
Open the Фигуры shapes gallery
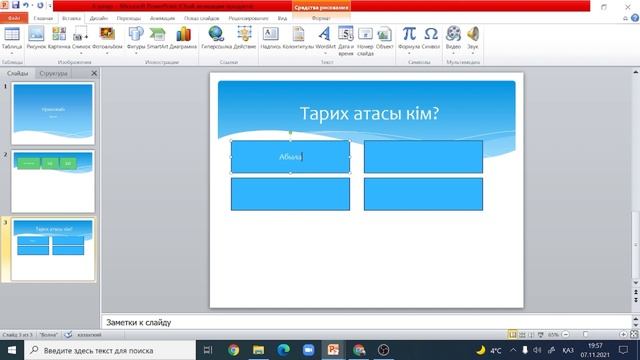pyautogui.click(x=136, y=34)
